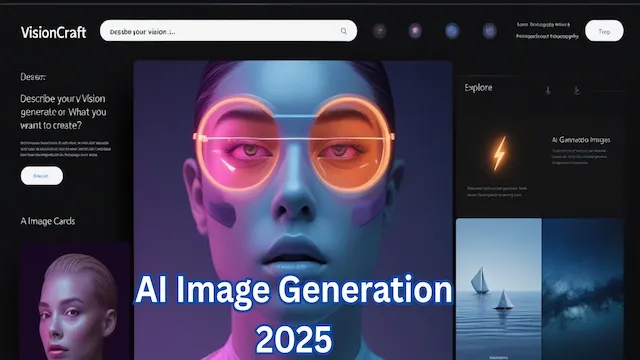This screenshot has width=640, height=360.
Task: Click the magnifier icon in search bar
Action: pos(344,31)
